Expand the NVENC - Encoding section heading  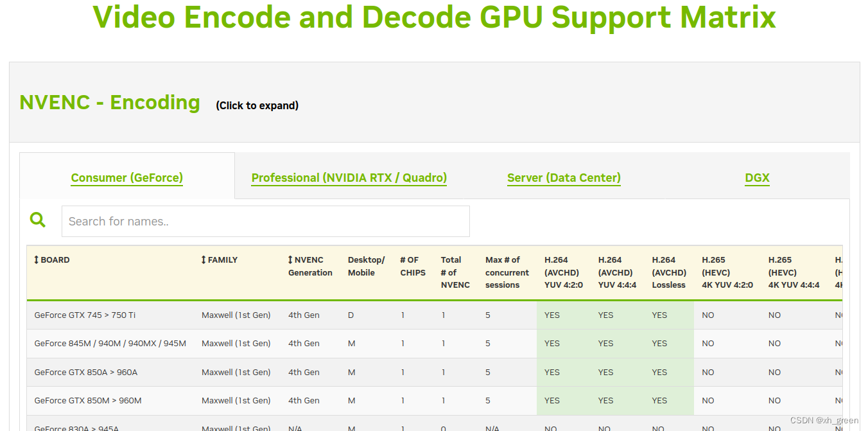(110, 102)
